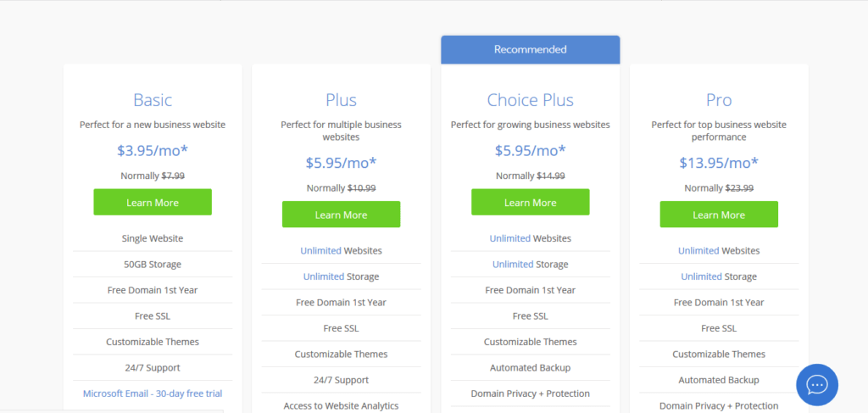The image size is (868, 413).
Task: Click Unlimited Websites link in Pro plan
Action: tap(698, 251)
